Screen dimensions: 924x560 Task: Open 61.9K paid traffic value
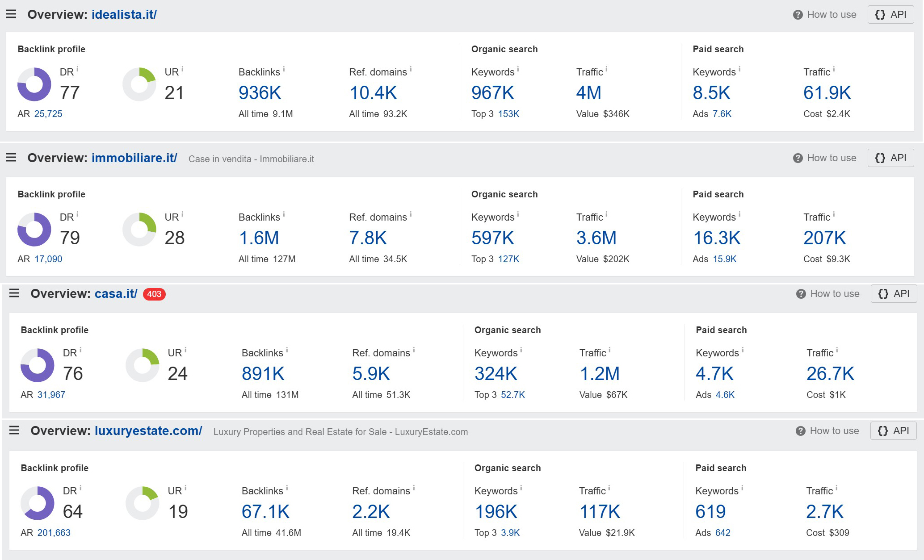[x=827, y=93]
